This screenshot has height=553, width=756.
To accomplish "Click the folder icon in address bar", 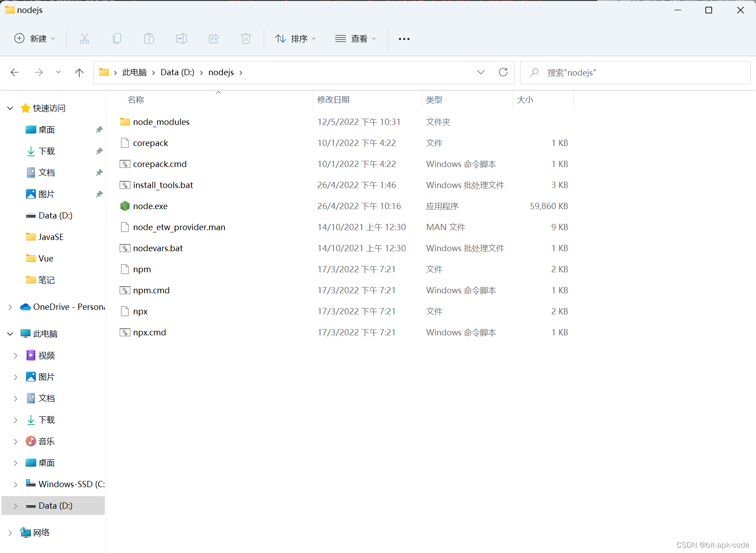I will pyautogui.click(x=104, y=72).
